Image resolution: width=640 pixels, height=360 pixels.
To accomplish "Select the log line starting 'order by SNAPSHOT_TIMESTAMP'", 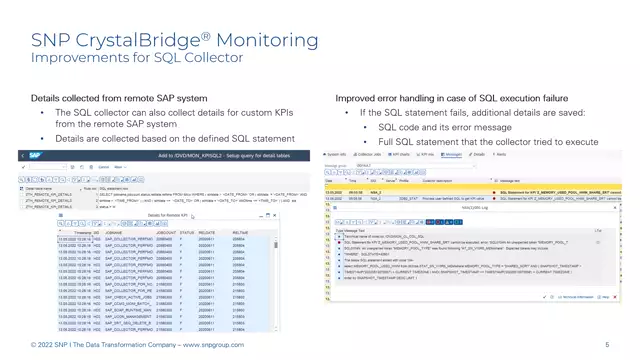I will [380, 278].
